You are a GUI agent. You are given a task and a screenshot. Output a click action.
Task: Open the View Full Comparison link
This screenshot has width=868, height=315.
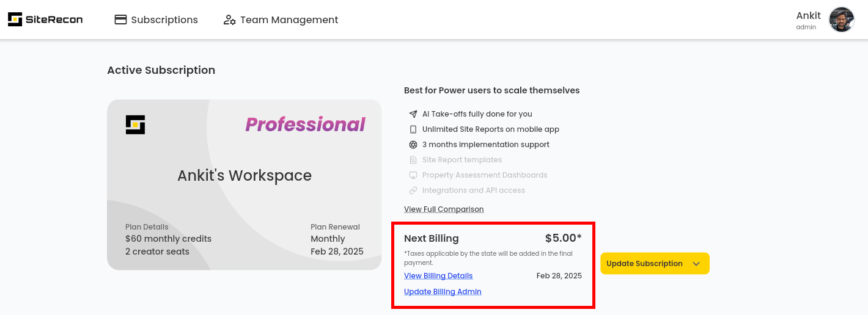tap(444, 209)
